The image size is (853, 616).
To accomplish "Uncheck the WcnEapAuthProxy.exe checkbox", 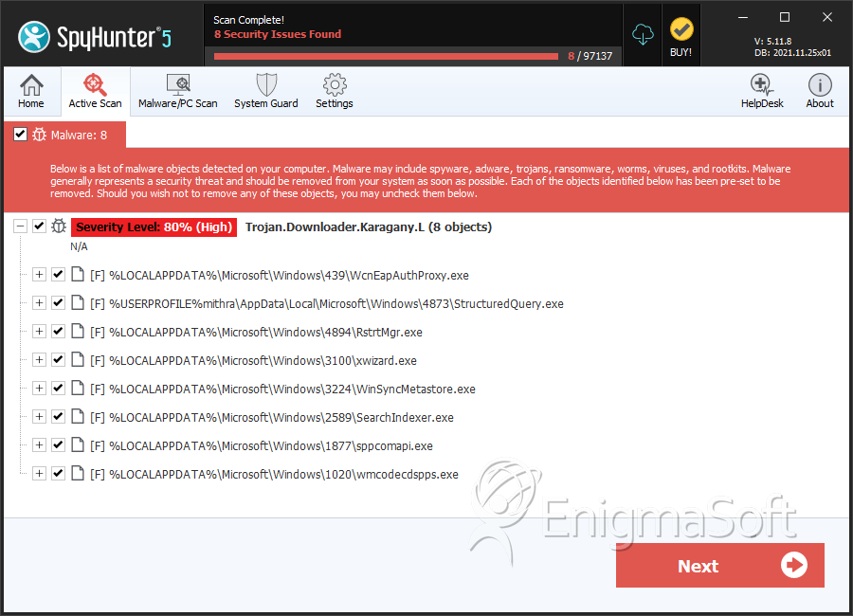I will point(58,274).
